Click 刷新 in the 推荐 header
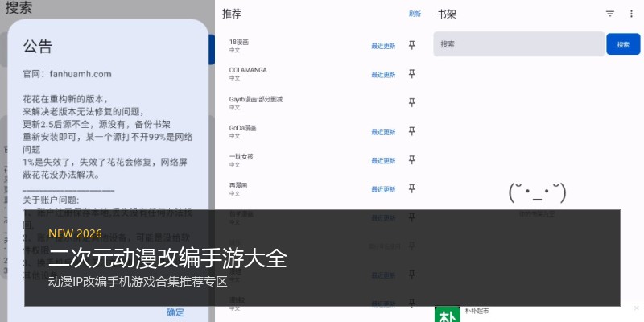This screenshot has width=644, height=322. pyautogui.click(x=415, y=14)
